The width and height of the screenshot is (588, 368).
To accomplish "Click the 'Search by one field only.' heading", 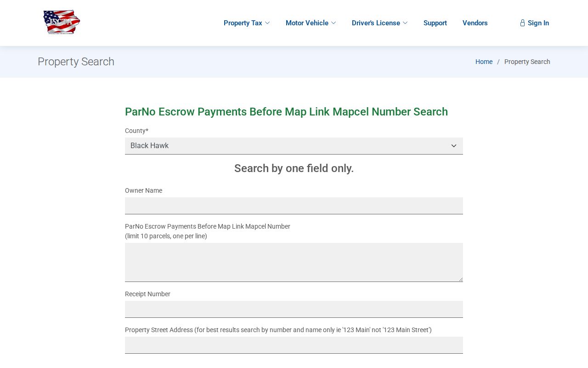I will pyautogui.click(x=294, y=168).
